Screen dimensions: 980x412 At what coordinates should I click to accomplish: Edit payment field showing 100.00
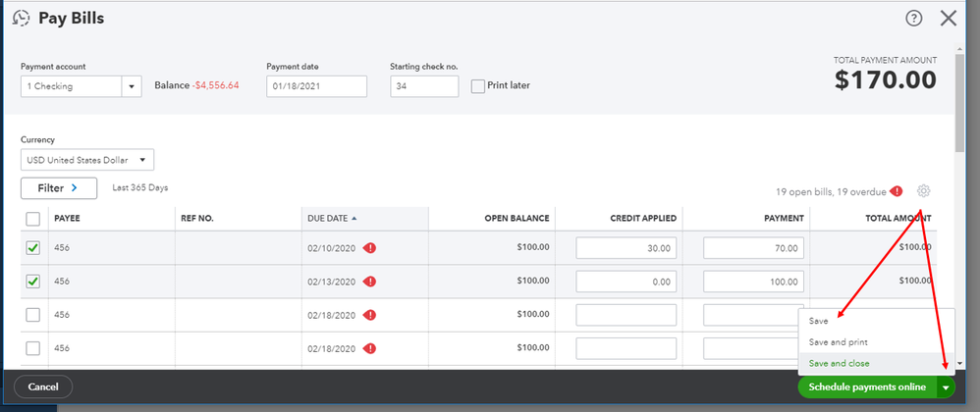753,282
